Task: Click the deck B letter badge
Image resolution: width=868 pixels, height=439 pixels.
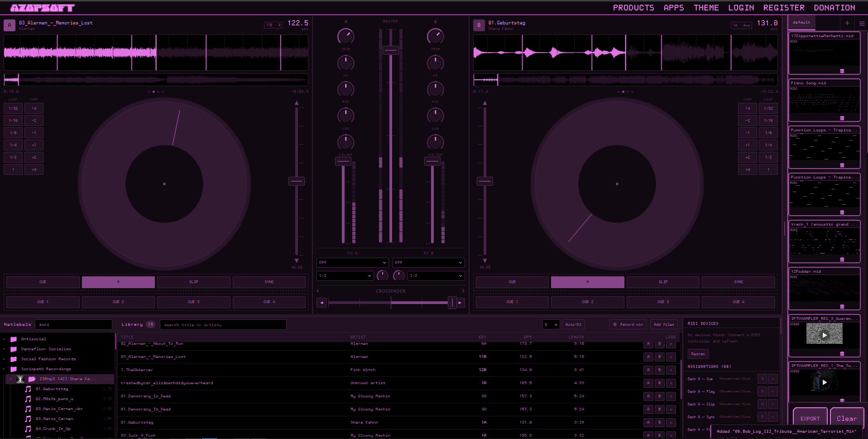Action: (x=479, y=25)
